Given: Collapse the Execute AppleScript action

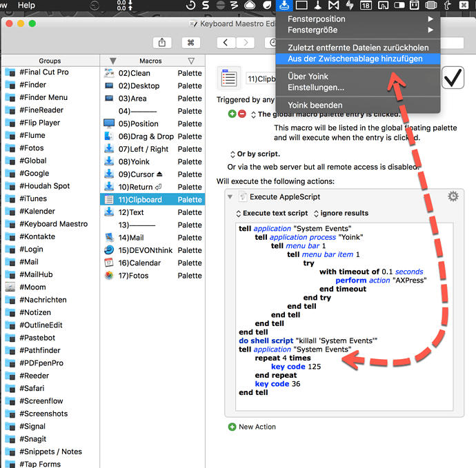Looking at the screenshot, I should click(230, 197).
